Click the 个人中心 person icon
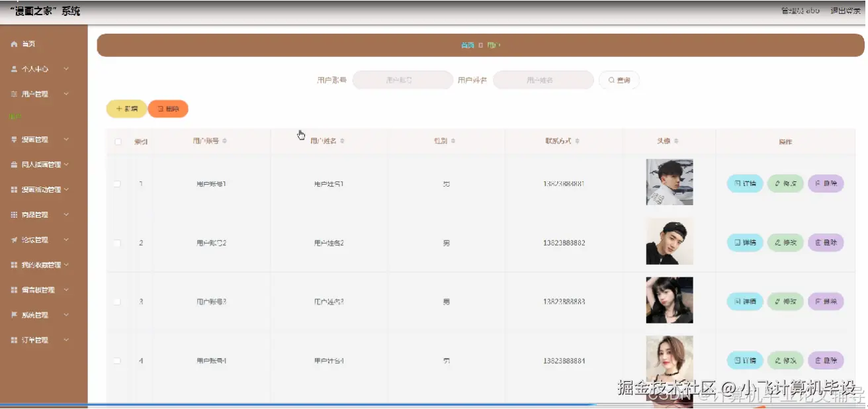Screen dimensions: 868x409 [14, 69]
